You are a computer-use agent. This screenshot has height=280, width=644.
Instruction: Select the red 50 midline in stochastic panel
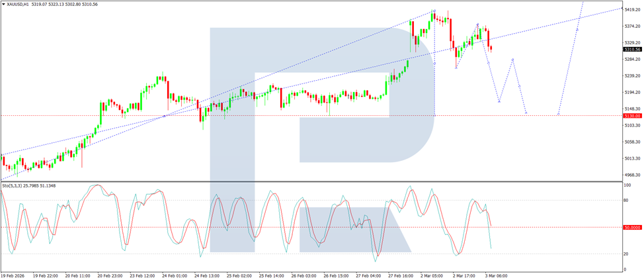(311, 227)
